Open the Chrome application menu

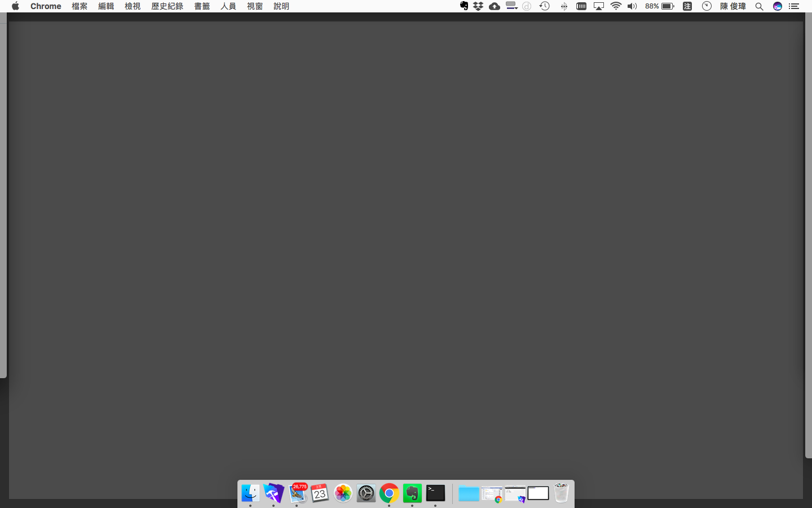point(46,6)
